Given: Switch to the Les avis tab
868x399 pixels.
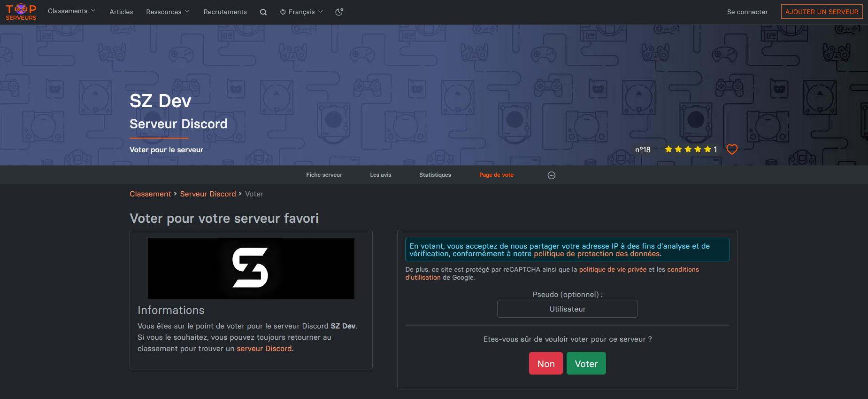Looking at the screenshot, I should click(380, 175).
